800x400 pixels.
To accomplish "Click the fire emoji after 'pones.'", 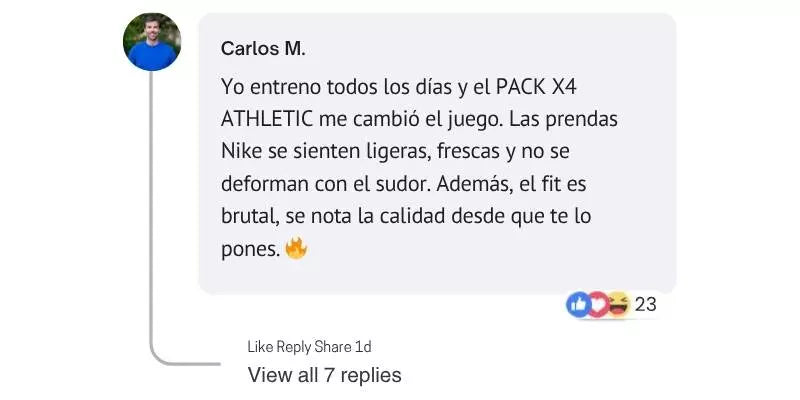I will [x=296, y=249].
